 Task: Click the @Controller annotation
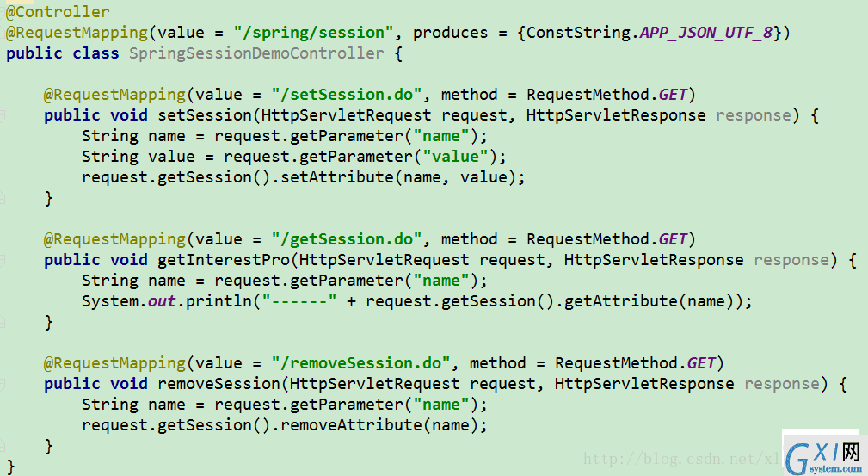pos(58,12)
